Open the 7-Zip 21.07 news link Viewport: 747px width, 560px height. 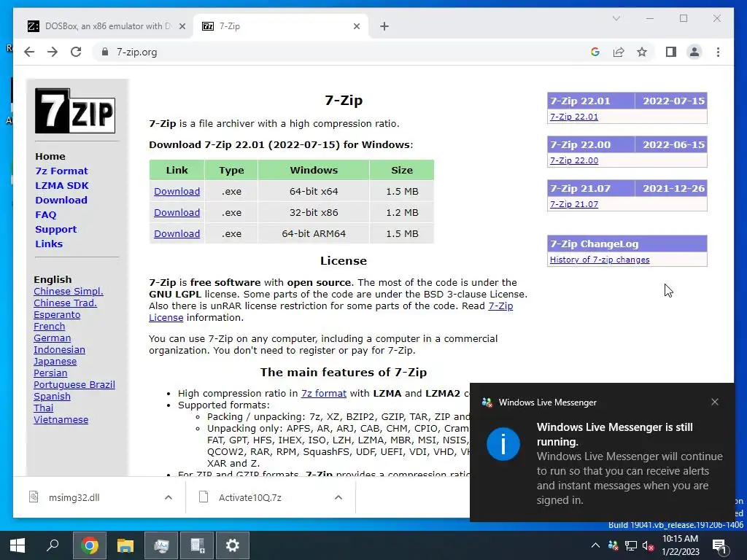click(x=574, y=204)
